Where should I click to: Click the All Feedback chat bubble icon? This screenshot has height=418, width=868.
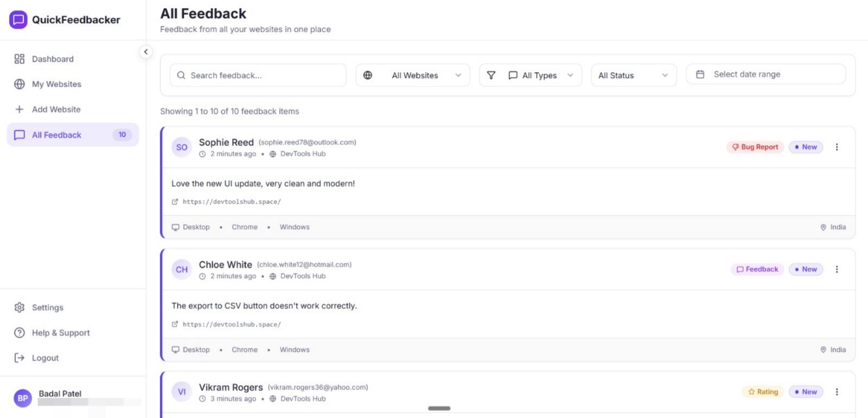click(x=20, y=135)
